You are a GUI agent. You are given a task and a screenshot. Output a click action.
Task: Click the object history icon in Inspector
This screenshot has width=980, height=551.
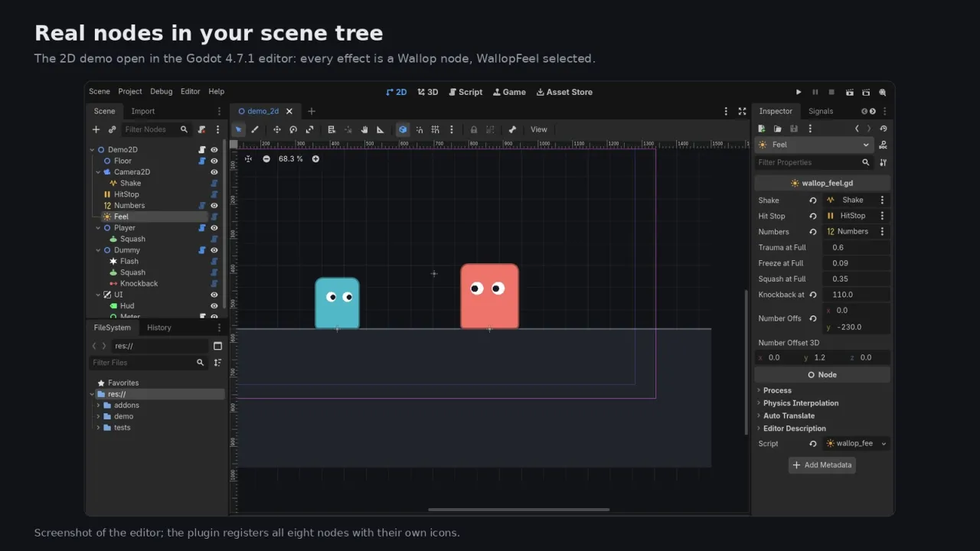[884, 129]
